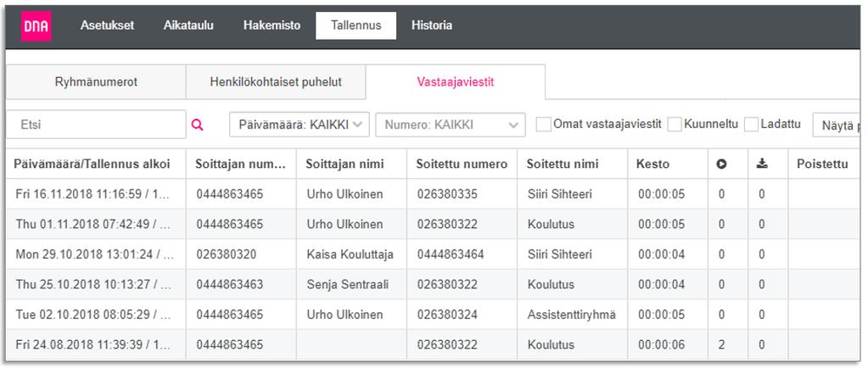Click the DNA logo icon

[x=36, y=26]
